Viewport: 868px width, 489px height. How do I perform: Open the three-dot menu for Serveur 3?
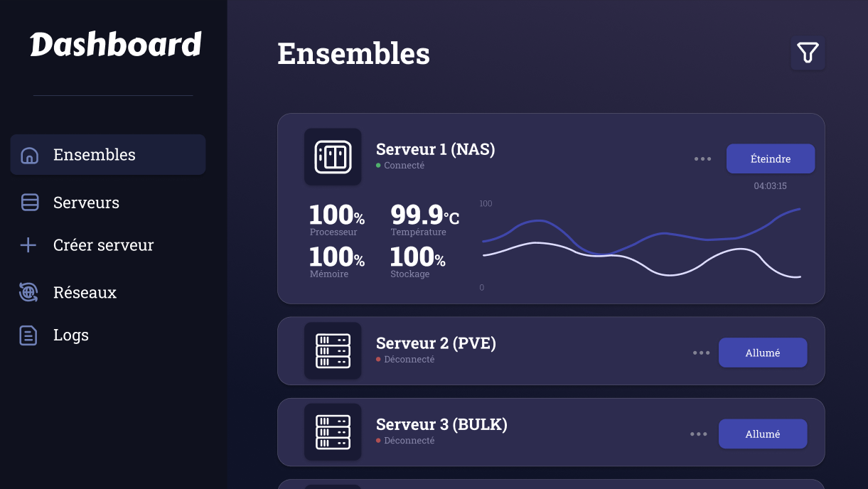[x=698, y=434]
